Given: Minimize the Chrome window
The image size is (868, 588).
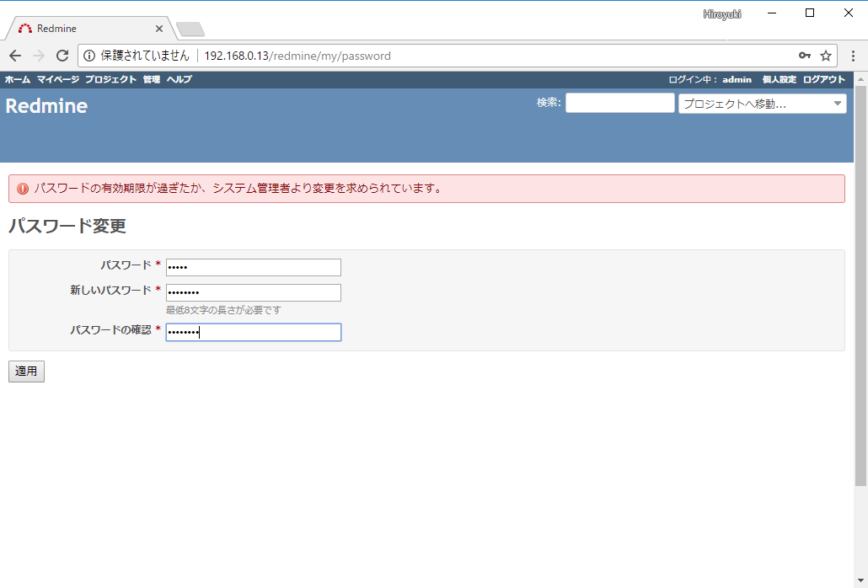Looking at the screenshot, I should pos(772,13).
